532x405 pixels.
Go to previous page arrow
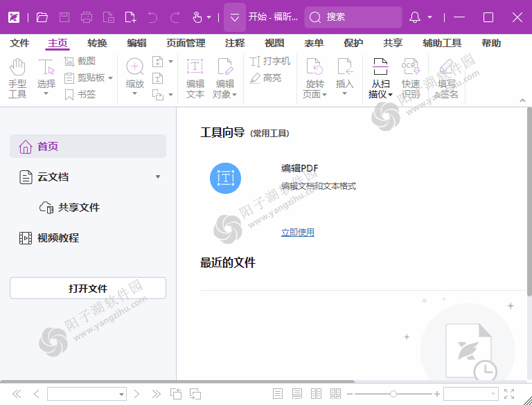37,394
